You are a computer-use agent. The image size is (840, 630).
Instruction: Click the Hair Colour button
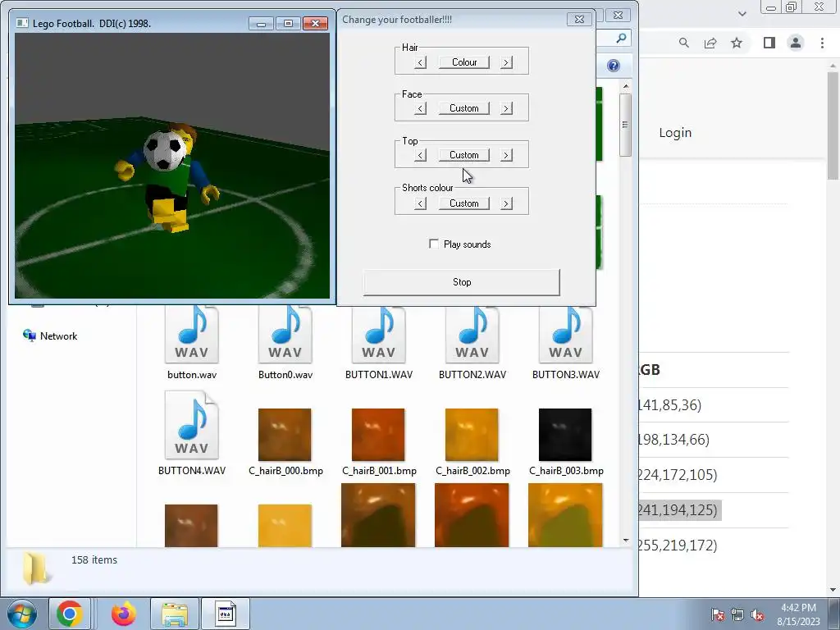click(464, 62)
